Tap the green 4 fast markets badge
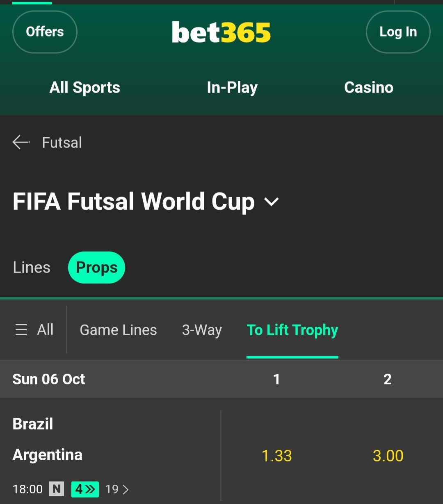This screenshot has height=504, width=443. 85,489
